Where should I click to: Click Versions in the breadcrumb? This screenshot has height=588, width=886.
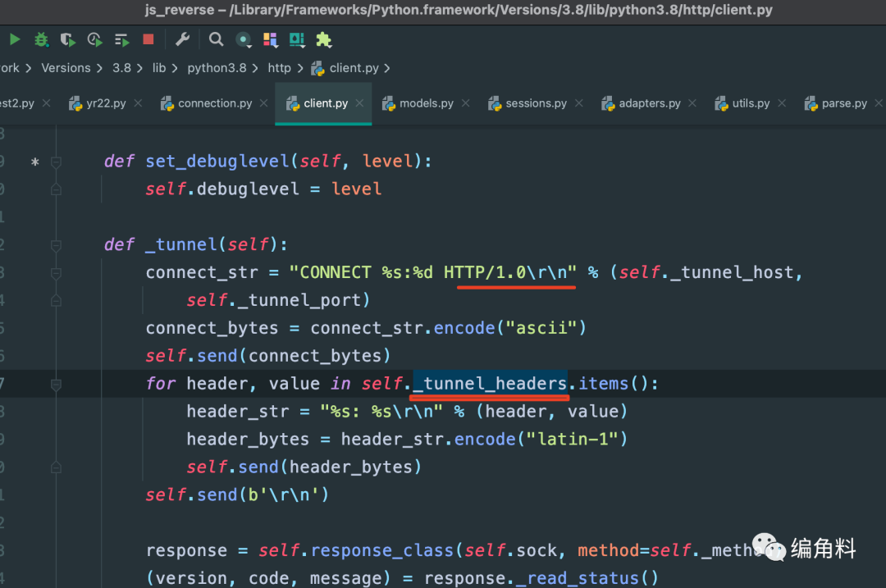coord(66,68)
